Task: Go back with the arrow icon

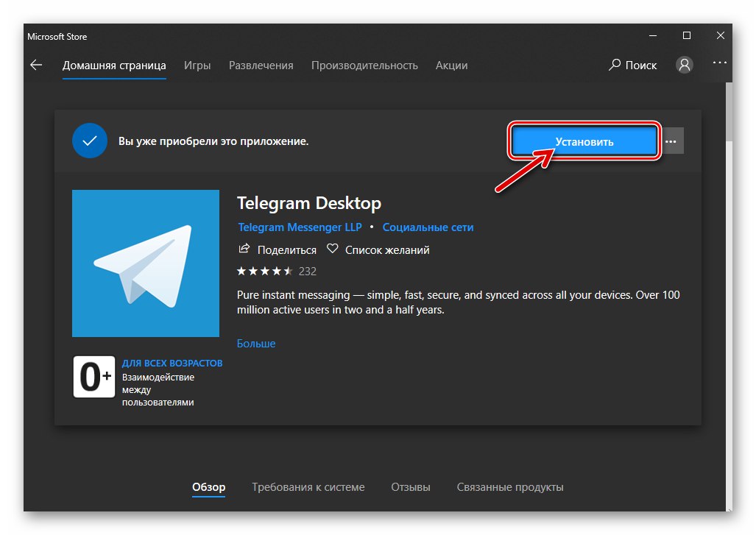Action: coord(36,65)
